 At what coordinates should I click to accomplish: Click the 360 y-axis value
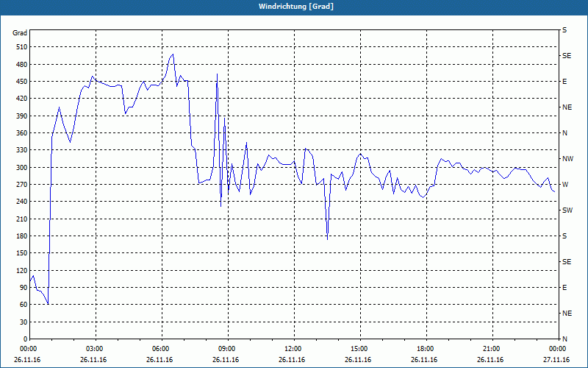pyautogui.click(x=22, y=133)
